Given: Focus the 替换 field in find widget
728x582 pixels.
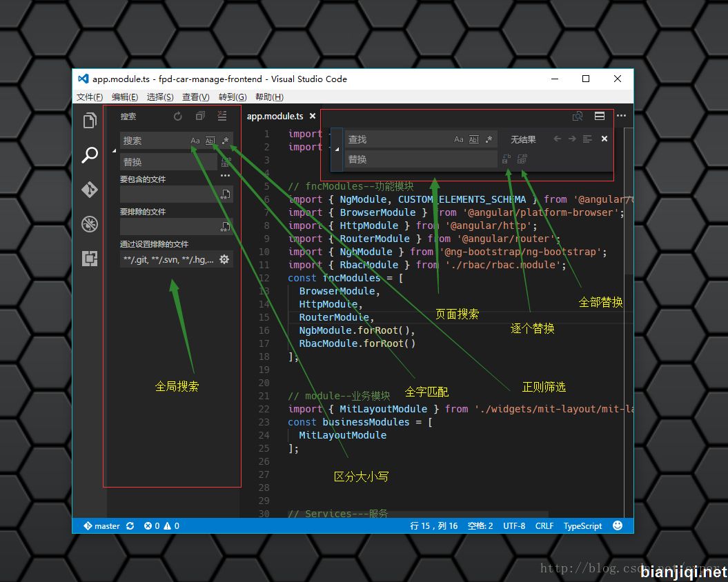Looking at the screenshot, I should [x=421, y=159].
